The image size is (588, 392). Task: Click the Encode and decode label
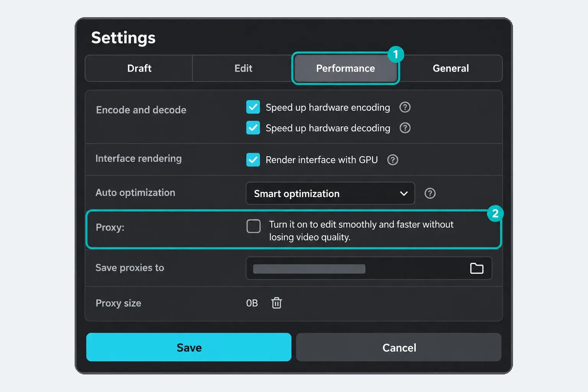[x=141, y=110]
